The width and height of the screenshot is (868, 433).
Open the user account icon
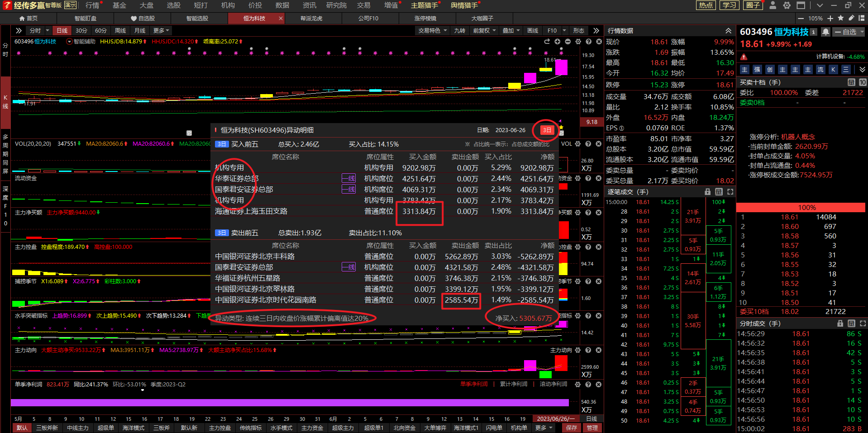click(773, 5)
